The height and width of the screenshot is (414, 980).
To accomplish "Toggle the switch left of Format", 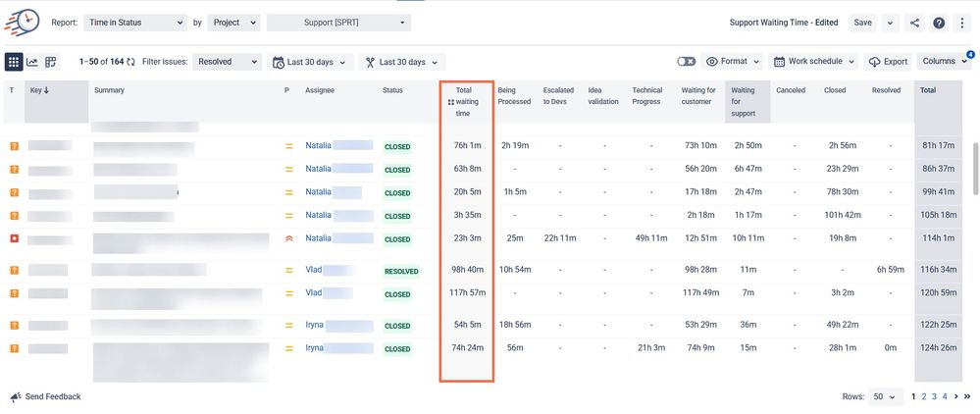I will (687, 61).
